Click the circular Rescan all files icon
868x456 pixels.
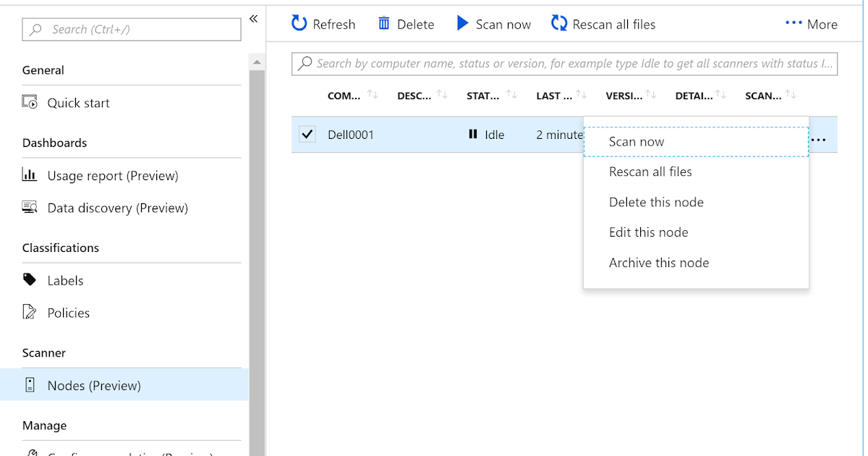coord(558,23)
